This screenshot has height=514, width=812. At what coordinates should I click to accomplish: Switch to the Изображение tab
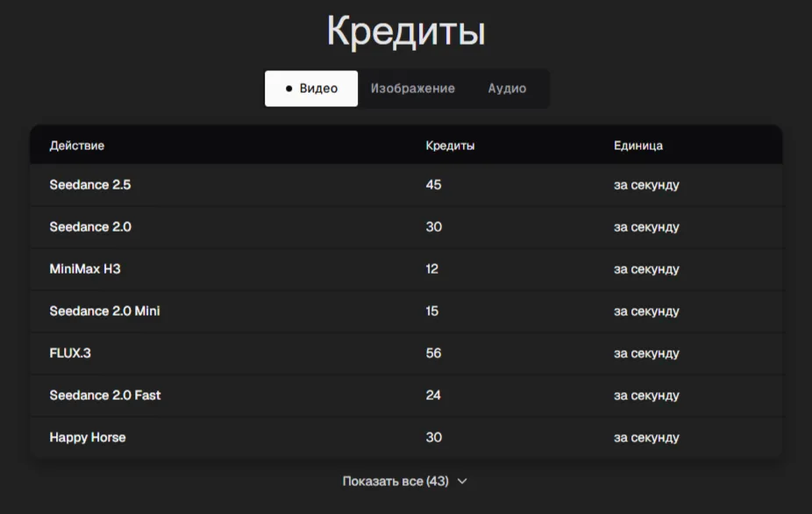click(413, 89)
